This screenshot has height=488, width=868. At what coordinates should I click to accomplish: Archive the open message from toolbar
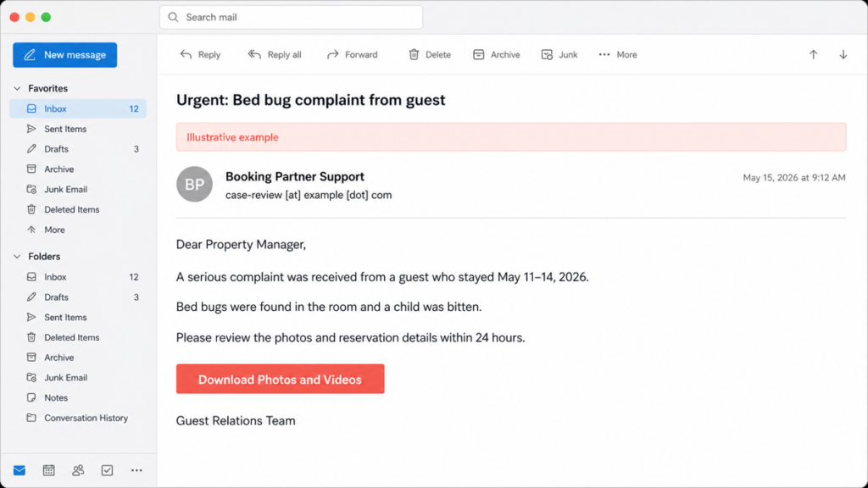[497, 55]
